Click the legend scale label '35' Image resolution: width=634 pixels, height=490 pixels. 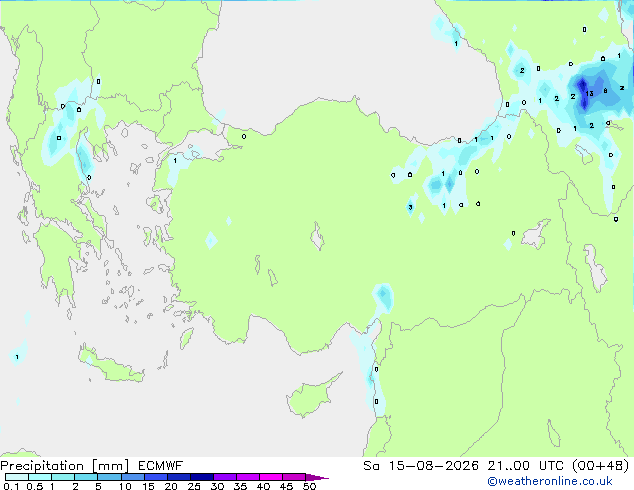point(240,486)
